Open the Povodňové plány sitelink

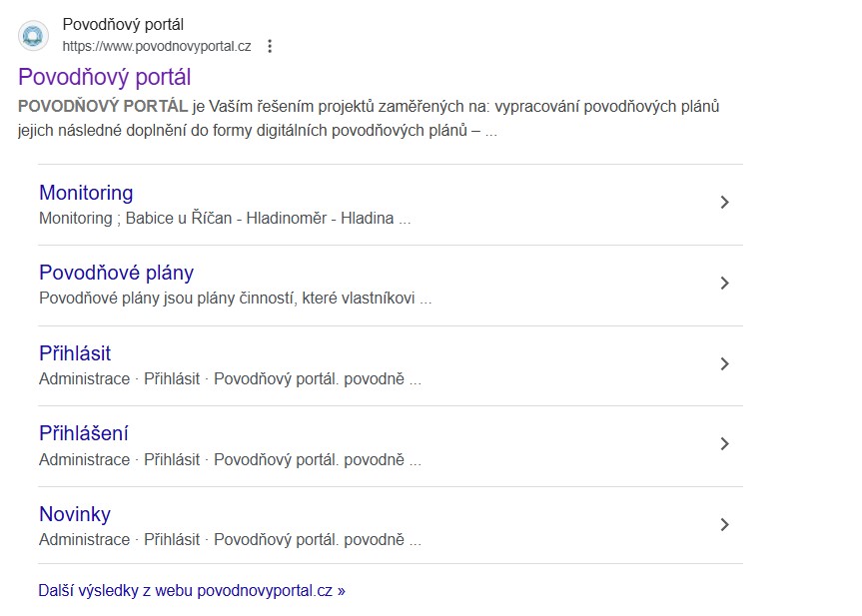click(116, 273)
